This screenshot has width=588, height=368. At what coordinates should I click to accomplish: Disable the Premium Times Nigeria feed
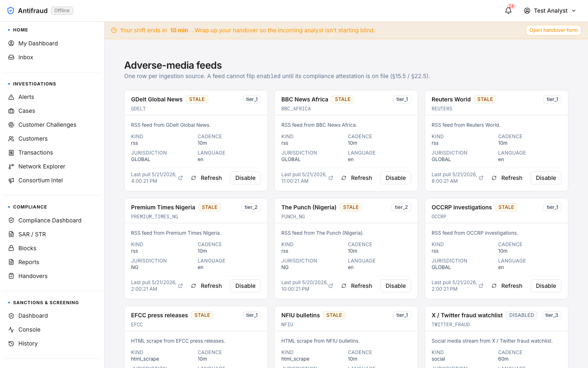click(x=245, y=286)
